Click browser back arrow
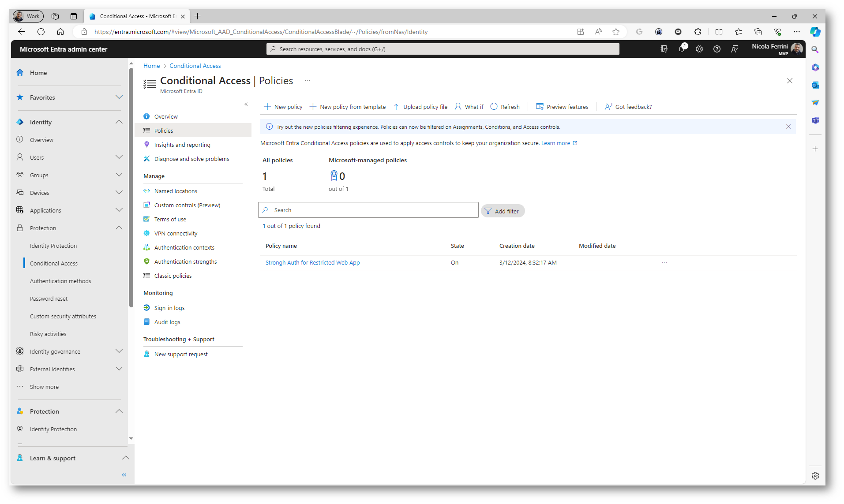844x504 pixels. click(x=22, y=32)
